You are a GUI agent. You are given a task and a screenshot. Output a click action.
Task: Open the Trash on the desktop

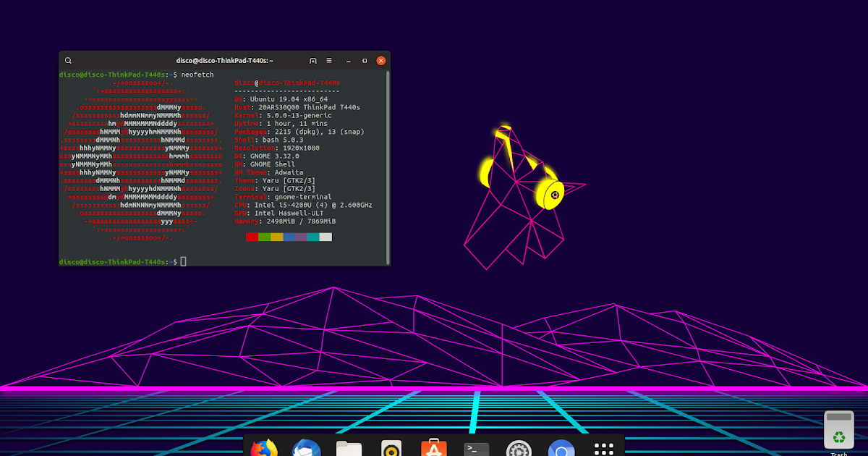coord(838,428)
